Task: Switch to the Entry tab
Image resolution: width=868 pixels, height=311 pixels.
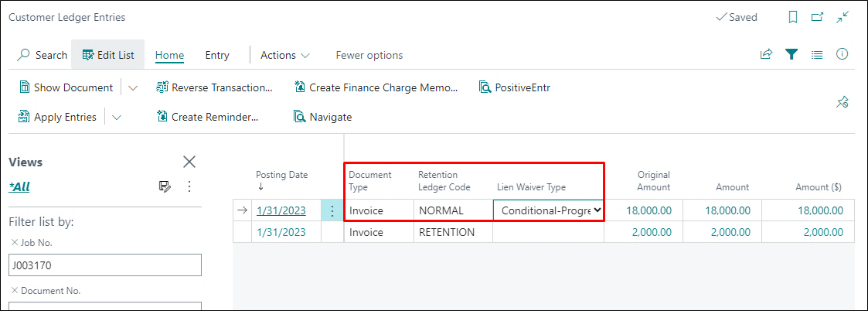Action: tap(217, 55)
